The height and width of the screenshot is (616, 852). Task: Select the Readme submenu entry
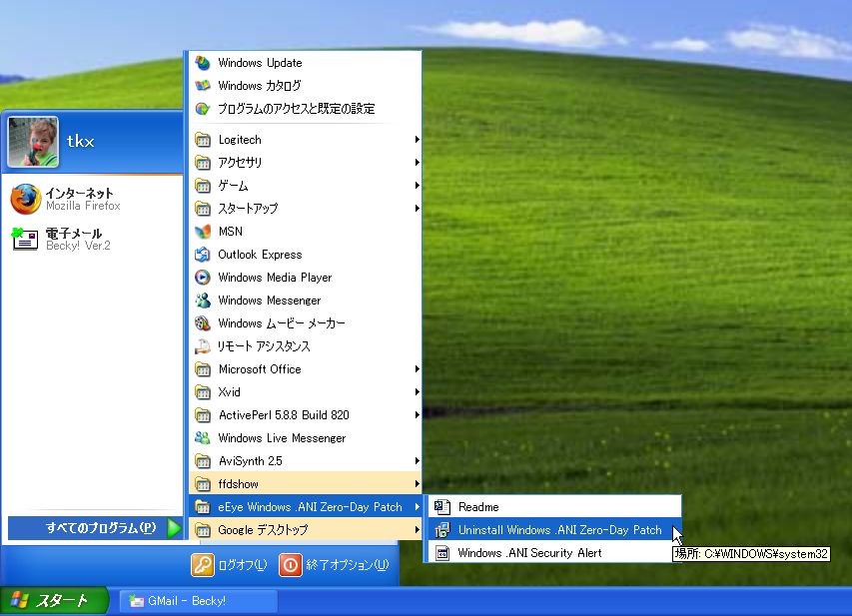pyautogui.click(x=554, y=507)
